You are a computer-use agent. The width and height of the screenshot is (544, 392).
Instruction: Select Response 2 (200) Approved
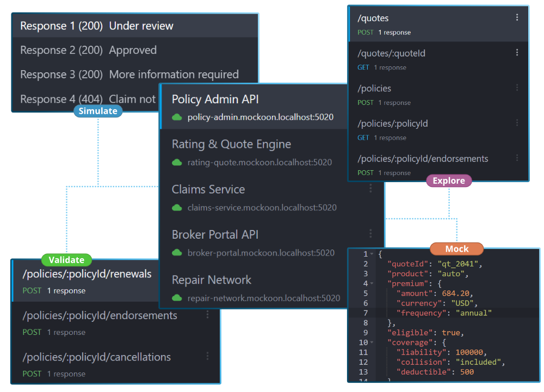[x=135, y=50]
